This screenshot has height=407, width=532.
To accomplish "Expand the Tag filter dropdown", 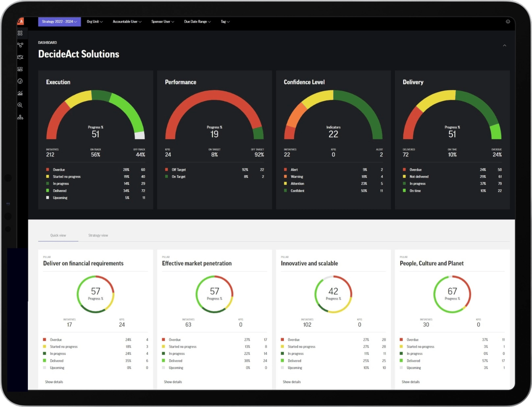I will [x=225, y=22].
